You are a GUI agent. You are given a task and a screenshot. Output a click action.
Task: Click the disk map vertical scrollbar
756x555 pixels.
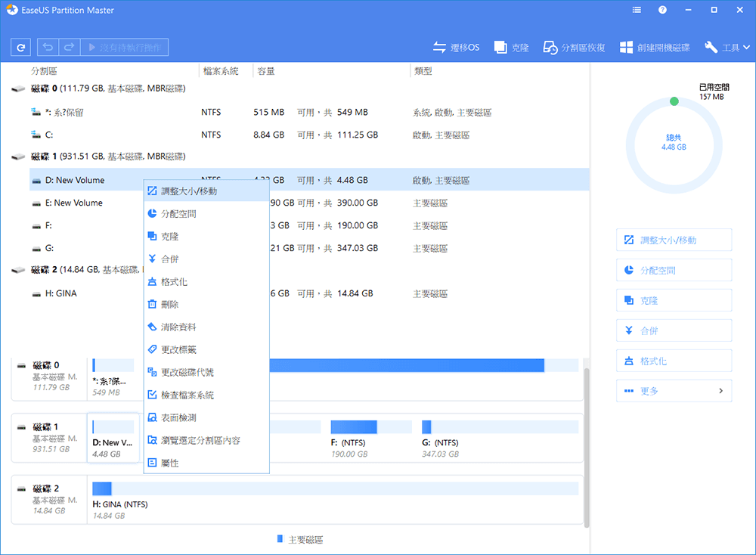pyautogui.click(x=587, y=448)
